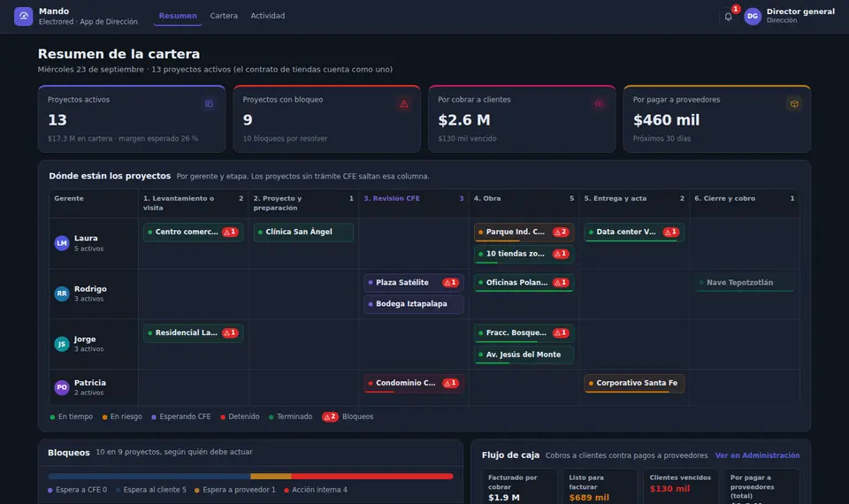Click the Proyectos activos card icon
The width and height of the screenshot is (849, 504).
(209, 103)
